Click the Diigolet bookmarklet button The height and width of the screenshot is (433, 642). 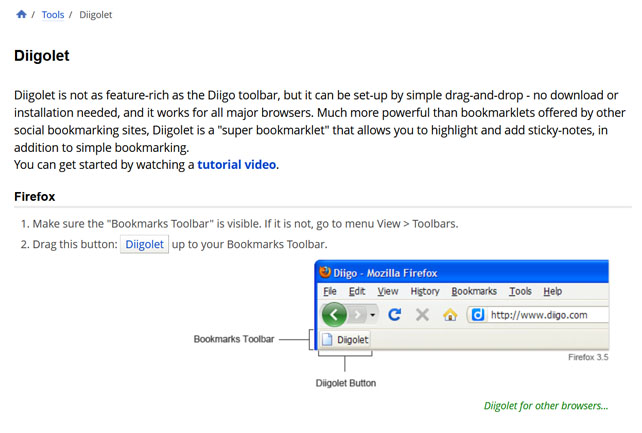[144, 244]
